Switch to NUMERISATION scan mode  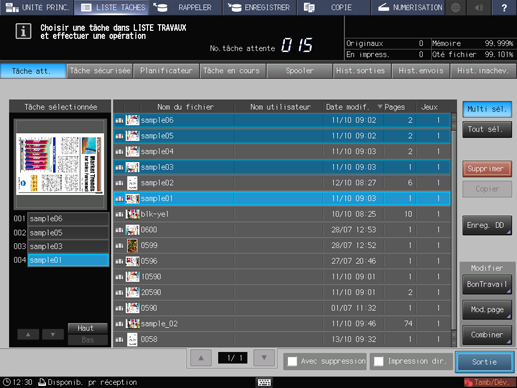point(407,7)
